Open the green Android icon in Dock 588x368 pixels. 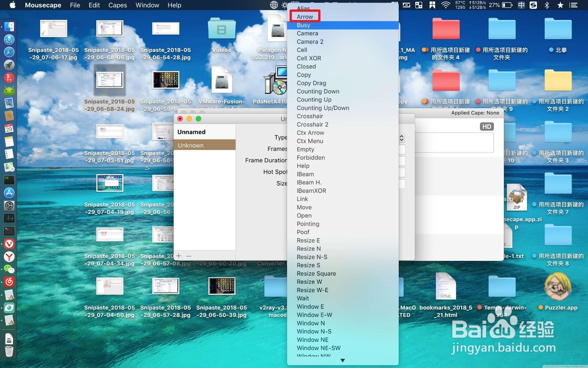pos(9,90)
